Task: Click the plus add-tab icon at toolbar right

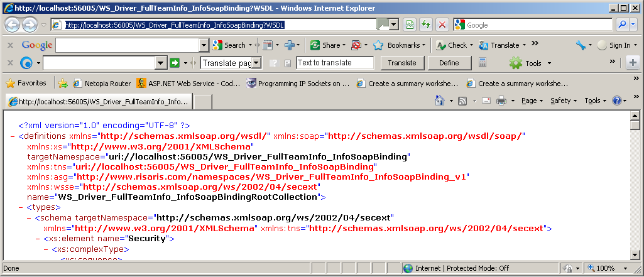Action: tap(633, 63)
